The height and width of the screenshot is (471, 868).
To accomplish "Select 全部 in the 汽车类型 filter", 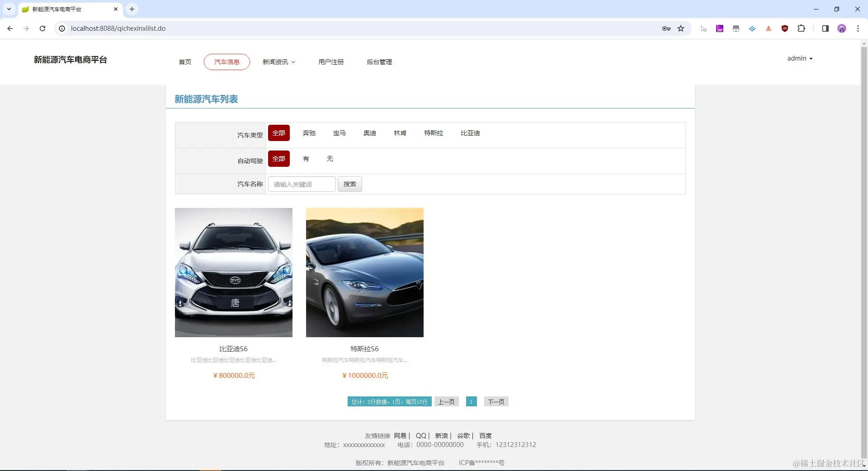I will click(x=279, y=133).
